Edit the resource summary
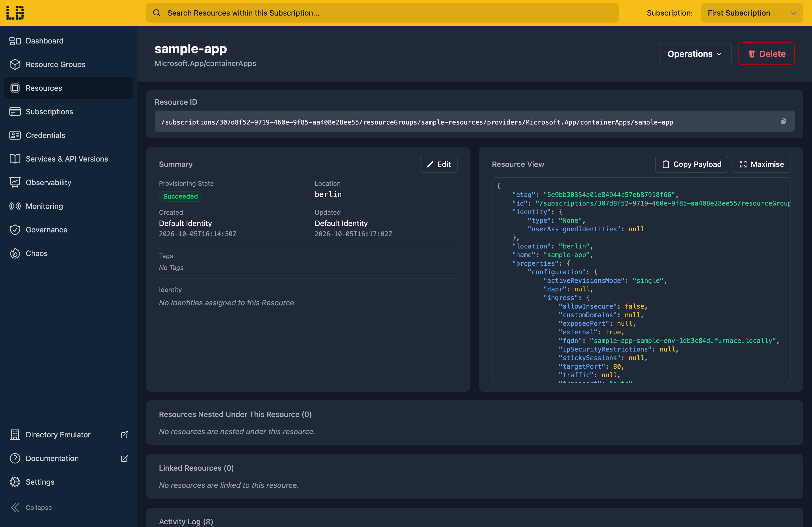Screen dimensions: 812x527 (438, 164)
